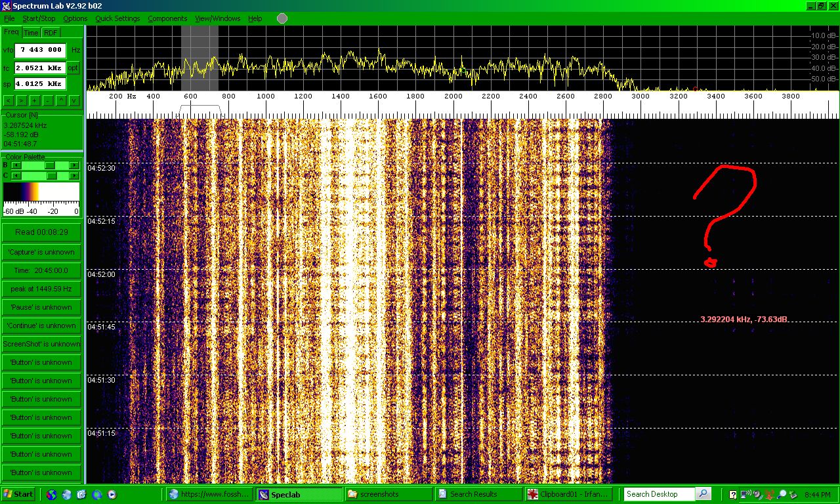
Task: Click left arrow of brightness B slider
Action: tap(16, 165)
